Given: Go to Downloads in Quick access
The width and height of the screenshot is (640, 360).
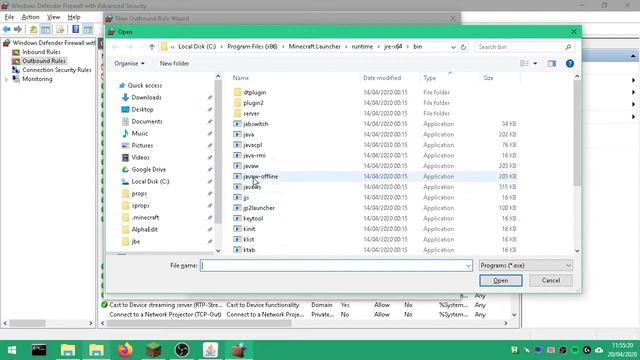Looking at the screenshot, I should click(146, 98).
